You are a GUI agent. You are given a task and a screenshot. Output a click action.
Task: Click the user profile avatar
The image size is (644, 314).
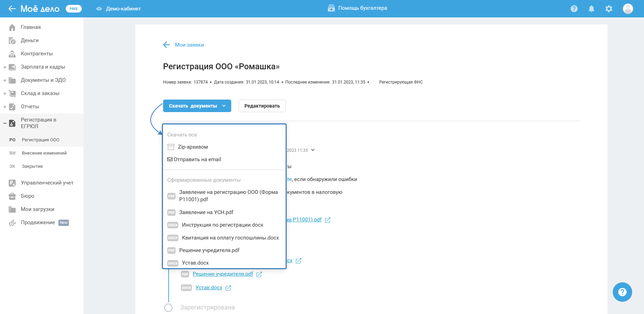pos(628,9)
